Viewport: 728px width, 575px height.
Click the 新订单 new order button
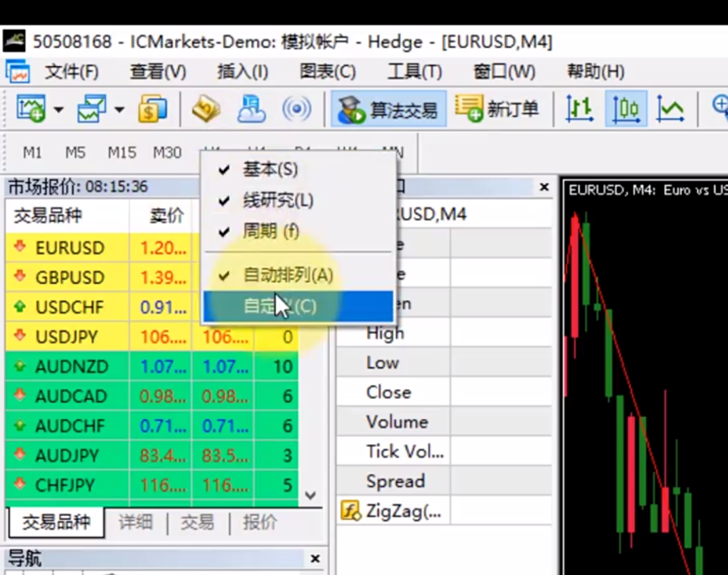coord(497,110)
